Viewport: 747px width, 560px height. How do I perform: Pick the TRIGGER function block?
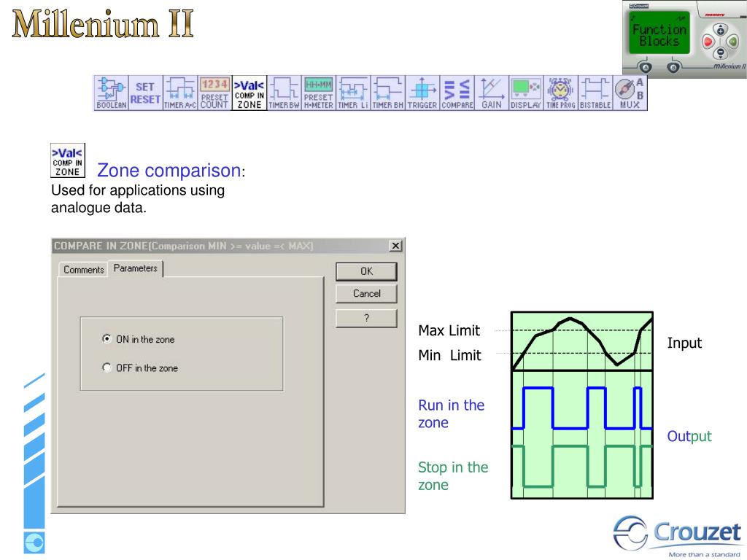point(422,93)
